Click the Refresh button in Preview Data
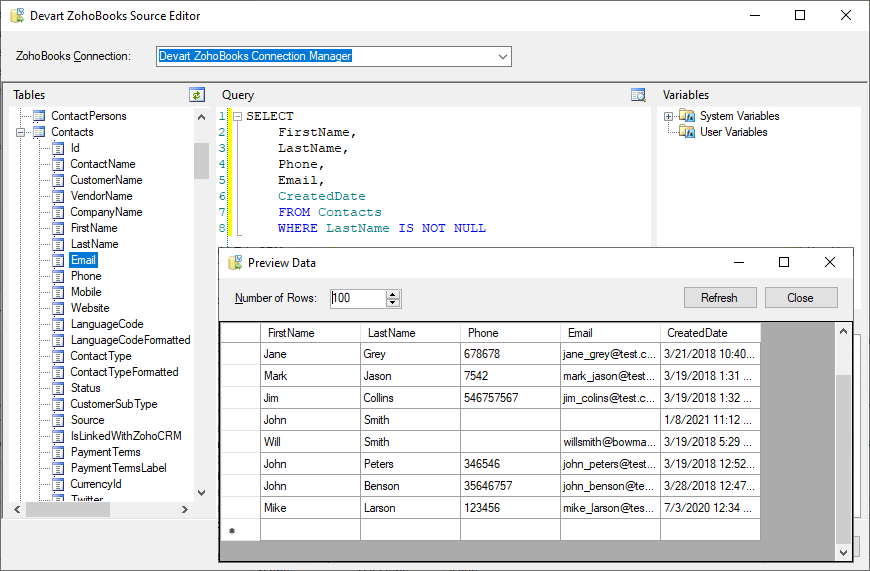Image resolution: width=870 pixels, height=571 pixels. click(x=719, y=298)
